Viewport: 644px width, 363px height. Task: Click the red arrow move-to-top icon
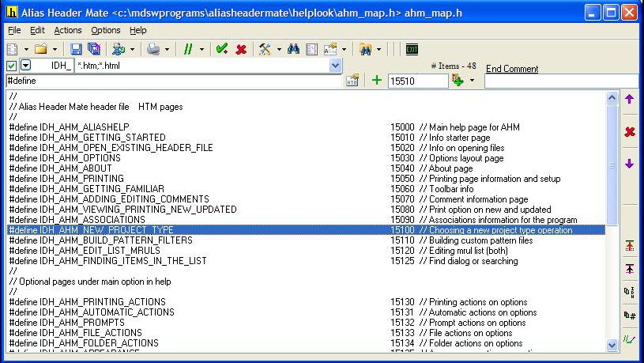point(629,246)
